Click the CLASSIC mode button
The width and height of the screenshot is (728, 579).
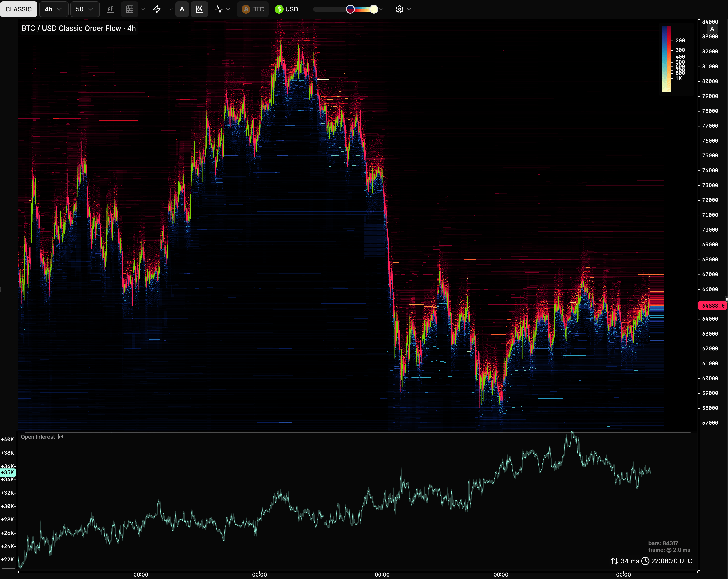coord(18,9)
